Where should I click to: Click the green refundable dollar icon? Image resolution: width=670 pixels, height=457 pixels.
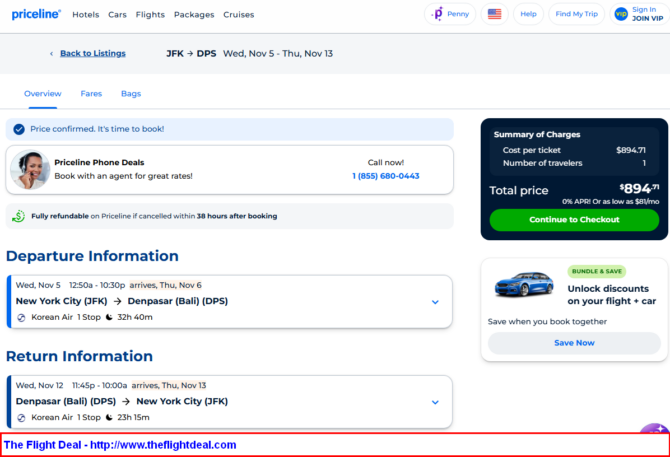click(18, 216)
